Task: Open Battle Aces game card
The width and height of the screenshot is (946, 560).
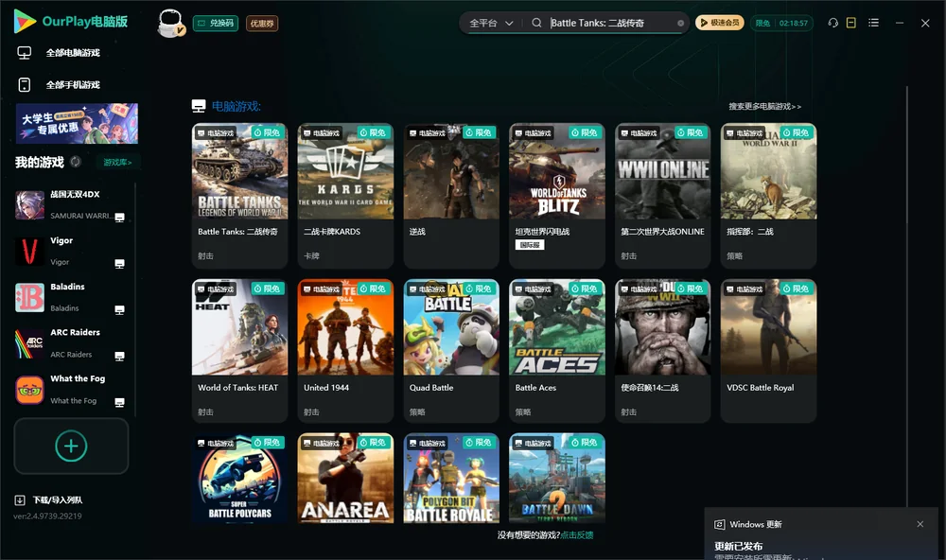Action: pos(557,351)
